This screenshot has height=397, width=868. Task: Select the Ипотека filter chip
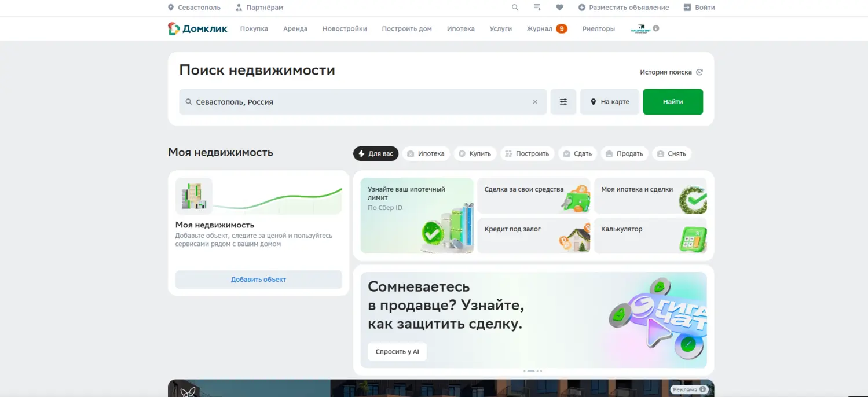pyautogui.click(x=426, y=153)
